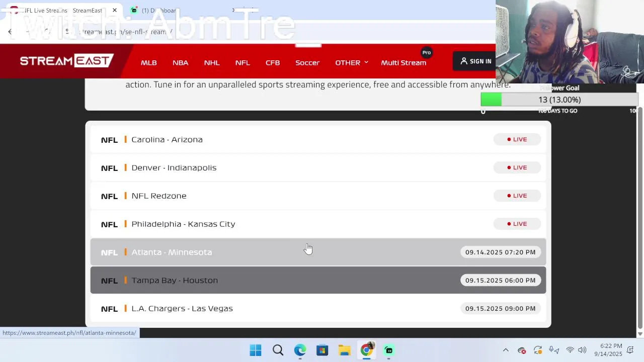Click the Follower Goal progress bar
Viewport: 644px width, 362px height.
tap(558, 100)
